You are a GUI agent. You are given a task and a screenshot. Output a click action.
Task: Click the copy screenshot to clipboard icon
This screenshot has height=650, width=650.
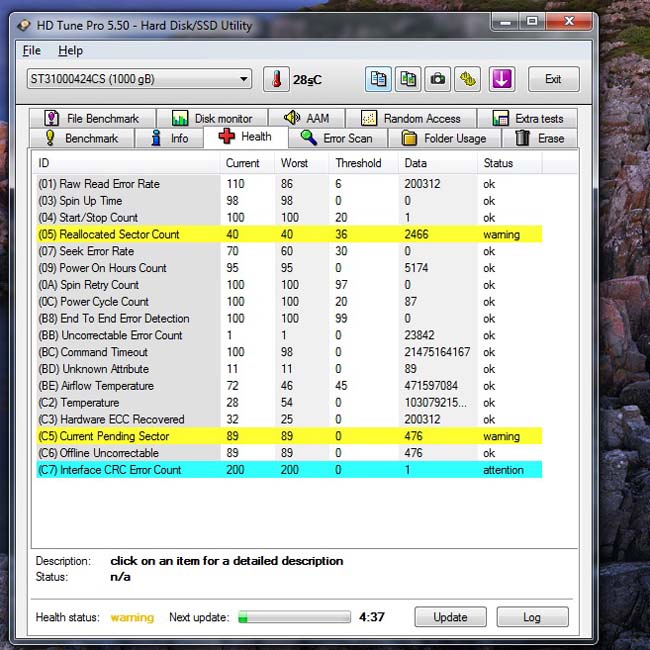408,79
